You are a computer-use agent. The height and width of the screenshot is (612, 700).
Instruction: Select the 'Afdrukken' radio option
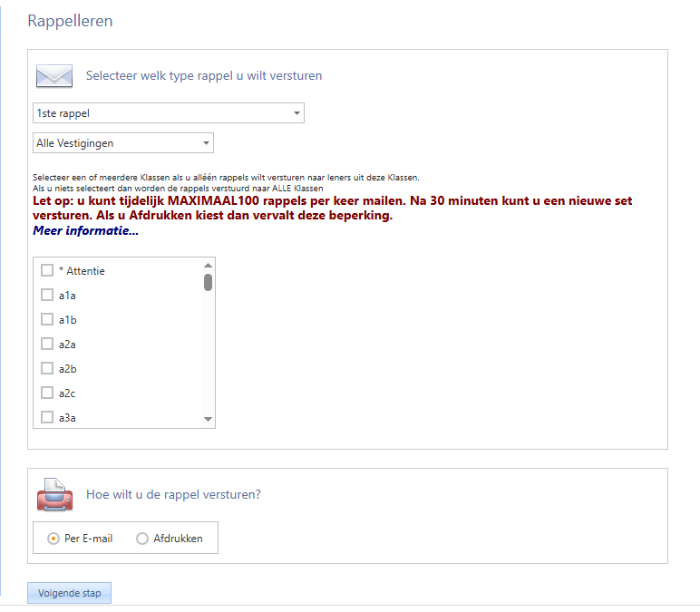142,539
